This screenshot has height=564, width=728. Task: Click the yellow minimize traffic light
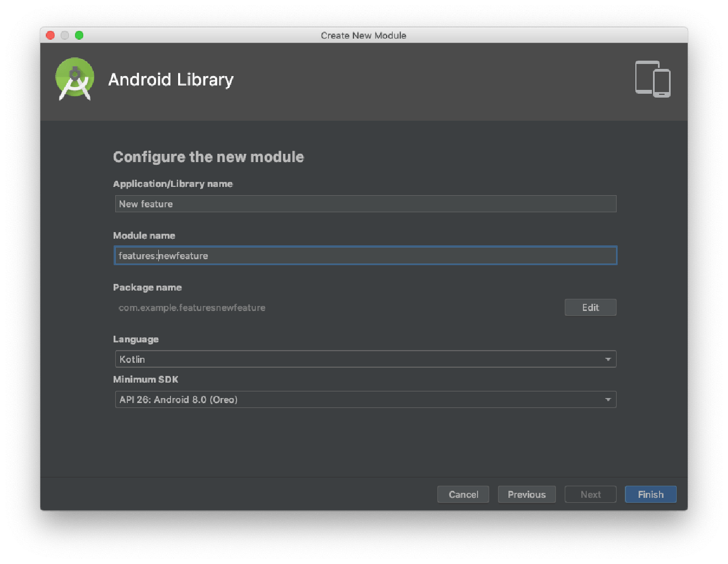pyautogui.click(x=65, y=35)
